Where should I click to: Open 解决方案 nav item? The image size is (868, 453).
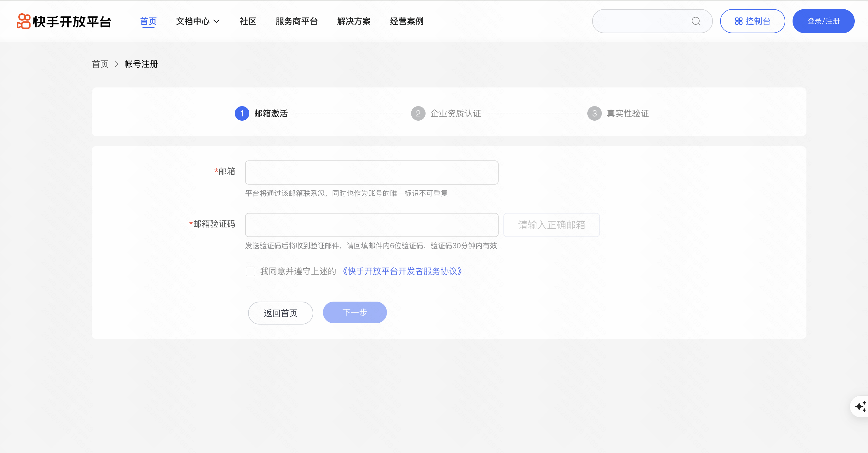pos(354,21)
